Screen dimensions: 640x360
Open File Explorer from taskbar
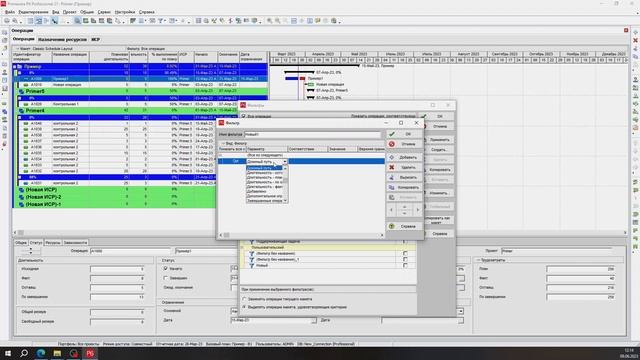pyautogui.click(x=57, y=353)
